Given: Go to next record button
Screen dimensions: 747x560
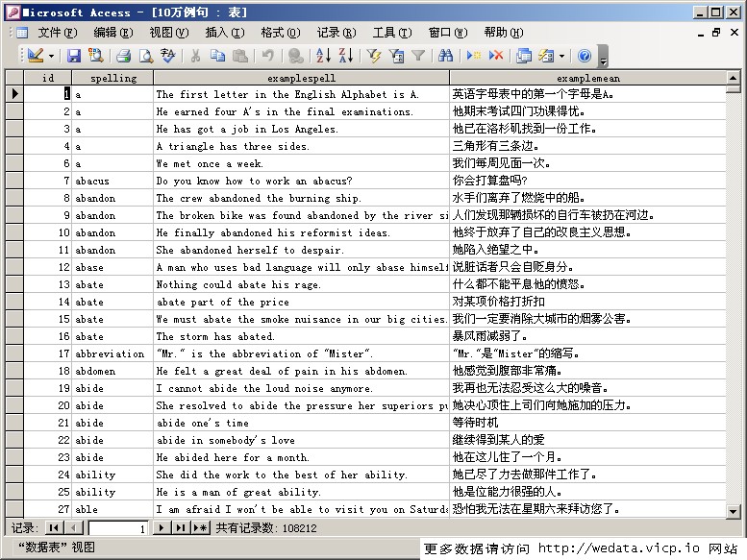Looking at the screenshot, I should pos(162,527).
